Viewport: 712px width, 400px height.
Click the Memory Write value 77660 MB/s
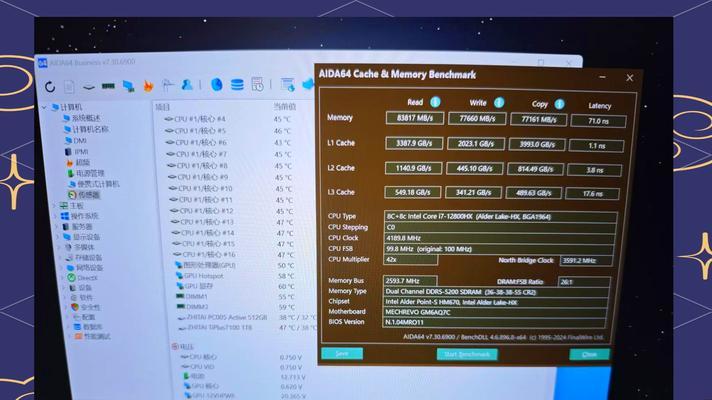pos(477,119)
